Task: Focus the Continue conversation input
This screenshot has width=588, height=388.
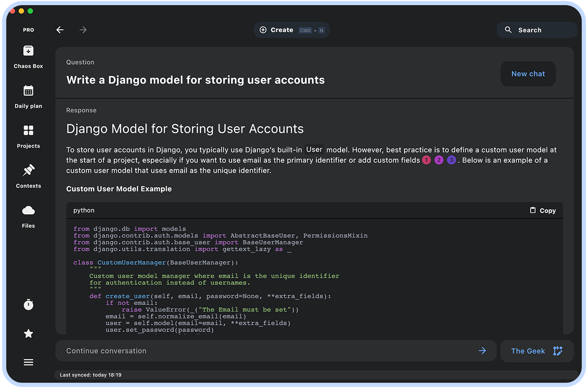Action: pyautogui.click(x=276, y=351)
